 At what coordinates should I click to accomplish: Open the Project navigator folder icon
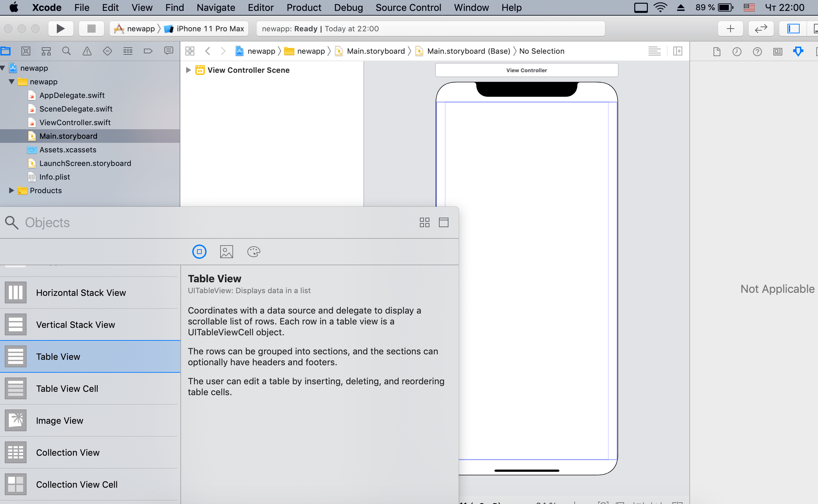tap(6, 51)
